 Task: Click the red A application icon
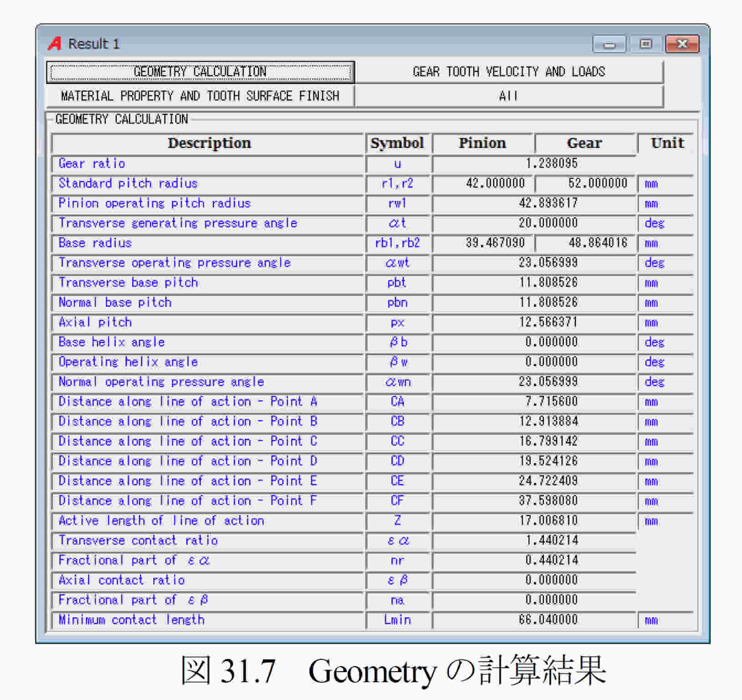55,44
